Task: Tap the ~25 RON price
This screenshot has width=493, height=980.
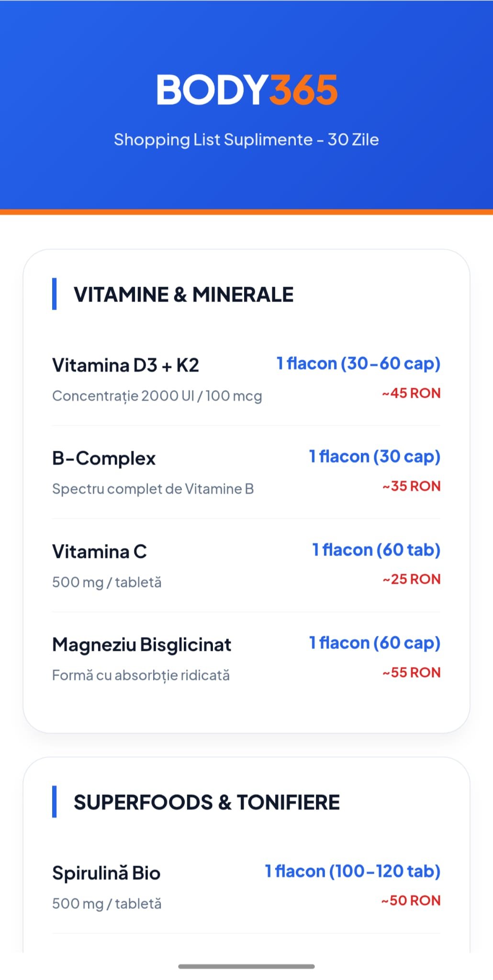Action: [411, 579]
